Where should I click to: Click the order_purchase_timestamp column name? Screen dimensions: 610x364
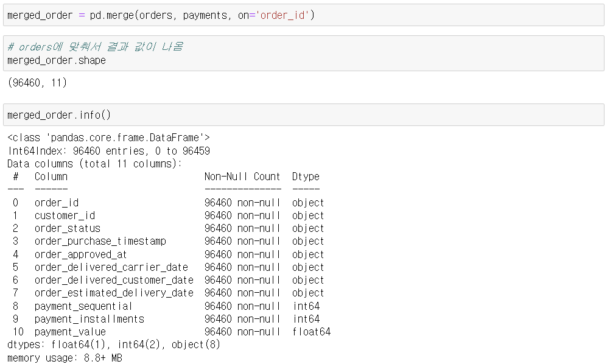click(x=100, y=241)
